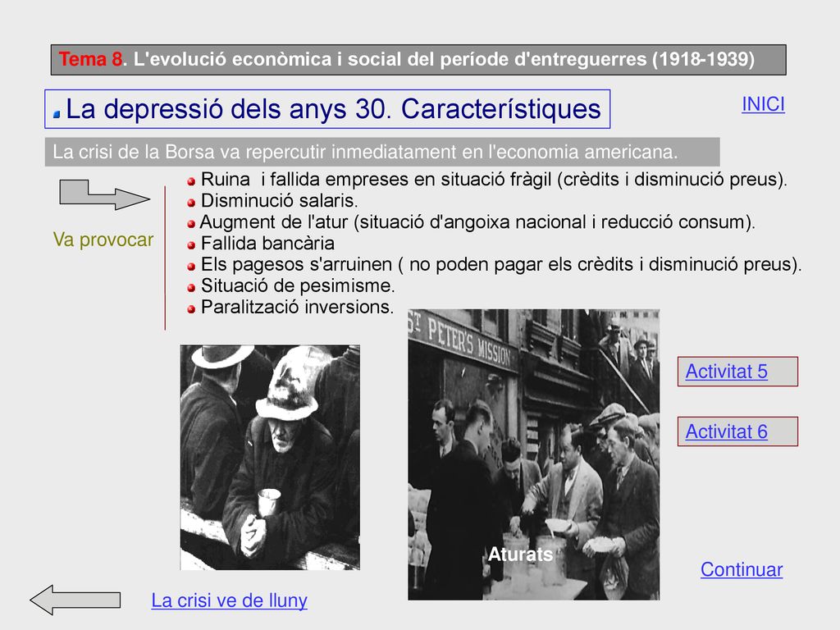Open the 'La crisi ve de lluny' link
This screenshot has width=840, height=630.
pos(230,600)
